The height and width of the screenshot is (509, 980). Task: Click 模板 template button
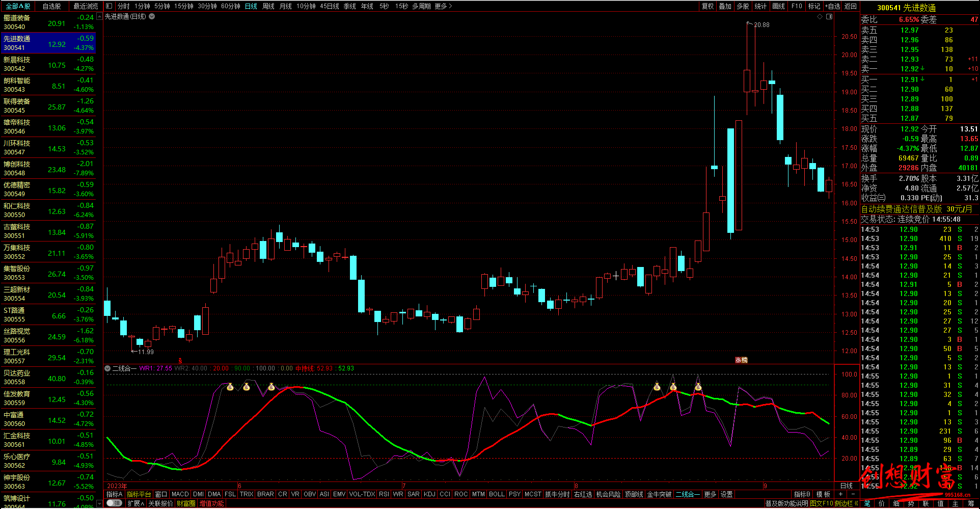point(823,494)
